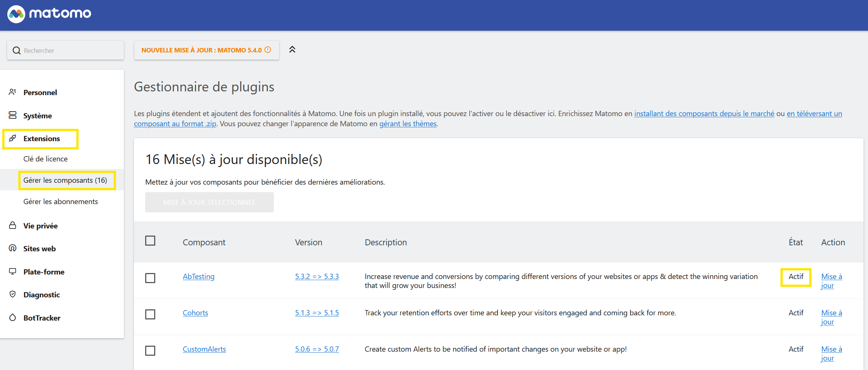Click the Système server icon
Viewport: 868px width, 370px height.
13,115
